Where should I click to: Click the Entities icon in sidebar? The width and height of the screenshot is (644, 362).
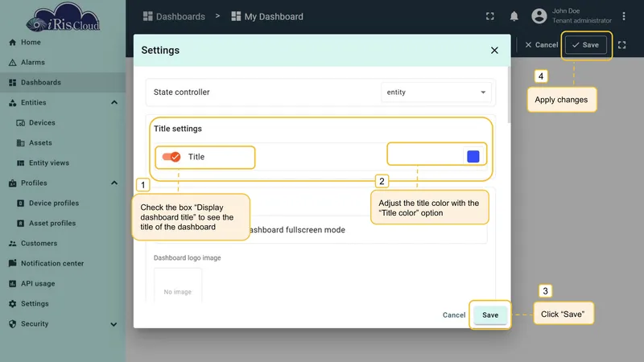pos(12,103)
